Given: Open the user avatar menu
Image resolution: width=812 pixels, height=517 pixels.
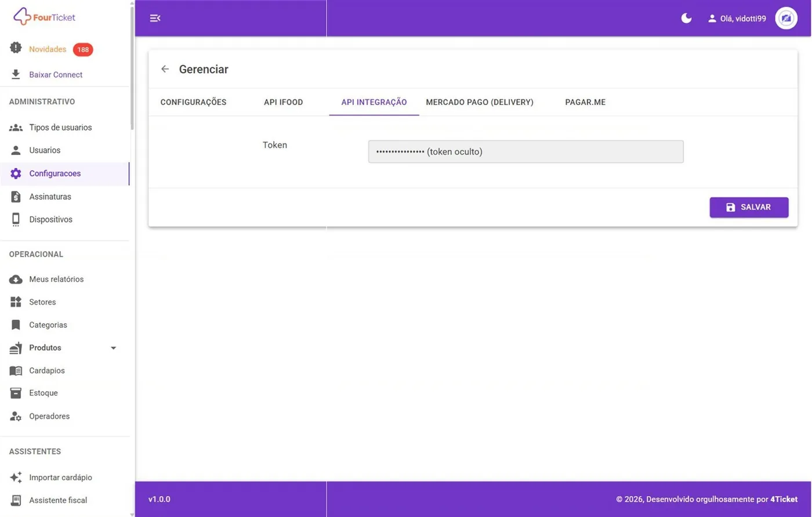Looking at the screenshot, I should pyautogui.click(x=786, y=18).
